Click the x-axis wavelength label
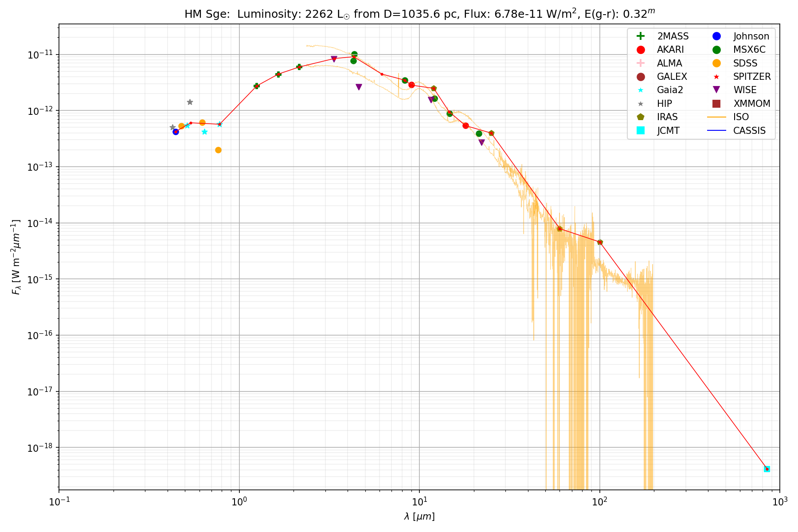Image resolution: width=798 pixels, height=532 pixels. 419,516
